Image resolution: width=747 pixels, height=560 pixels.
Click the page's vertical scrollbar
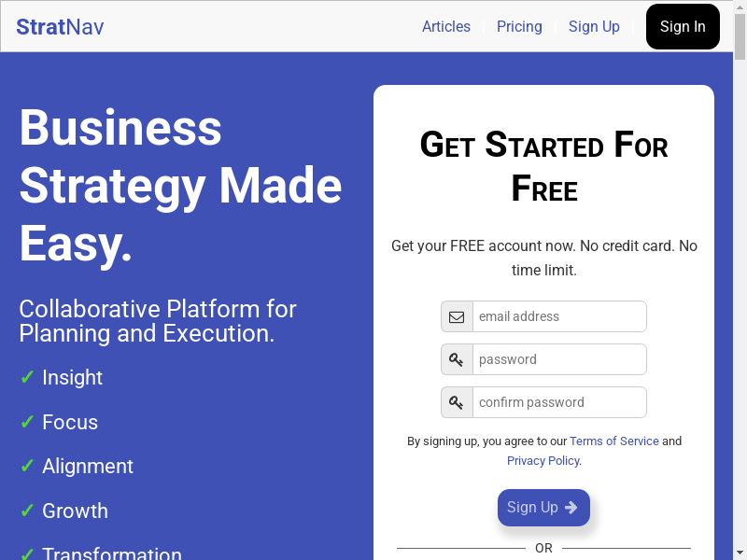[x=740, y=280]
